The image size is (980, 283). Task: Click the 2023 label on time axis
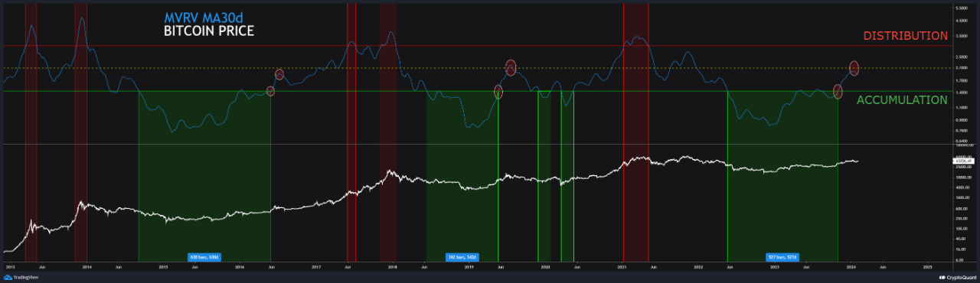click(775, 267)
